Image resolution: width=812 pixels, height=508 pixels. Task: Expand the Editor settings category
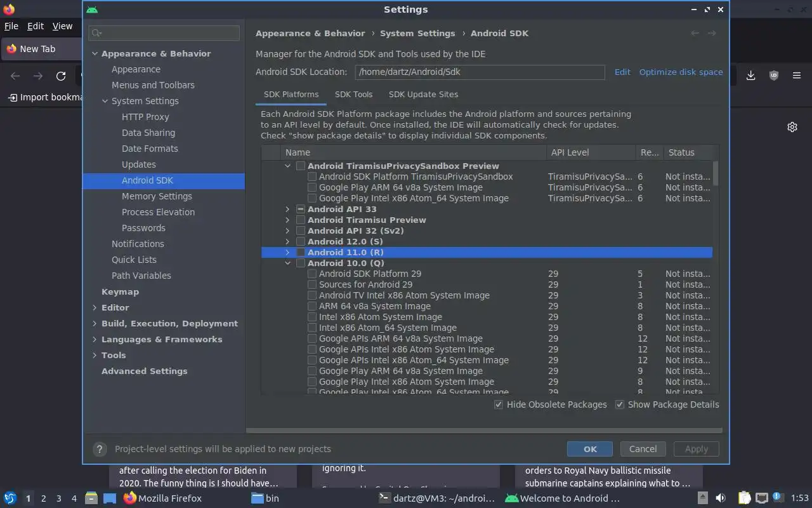(x=95, y=308)
